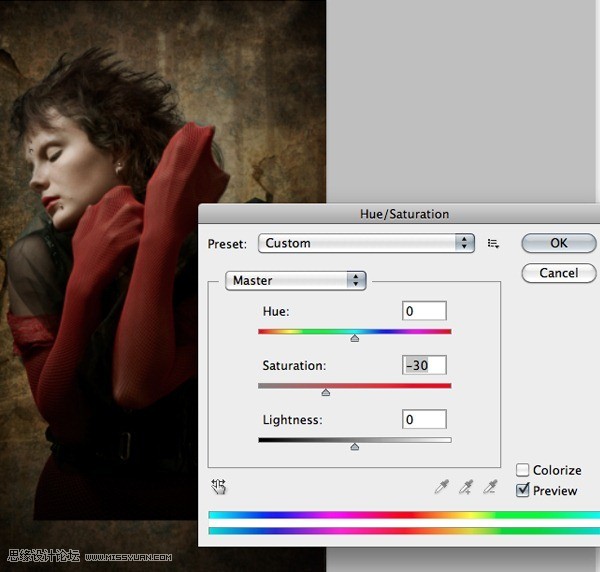The image size is (600, 572).
Task: Enable the Colorize checkbox
Action: coord(523,470)
